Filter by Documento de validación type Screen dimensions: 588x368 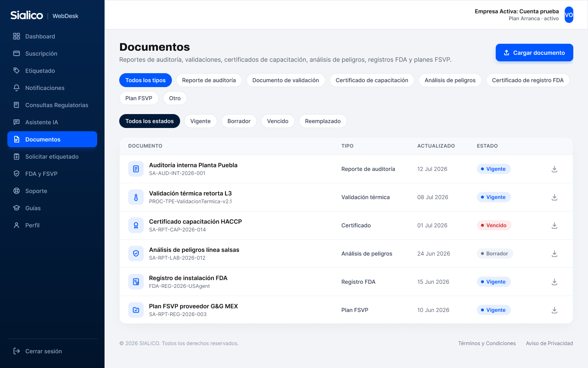coord(286,80)
